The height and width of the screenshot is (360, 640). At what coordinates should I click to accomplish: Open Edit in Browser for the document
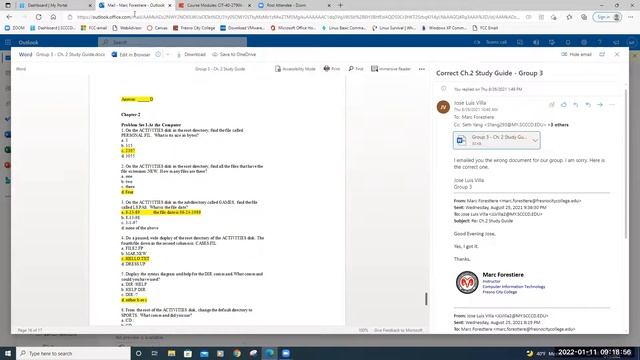pos(131,54)
